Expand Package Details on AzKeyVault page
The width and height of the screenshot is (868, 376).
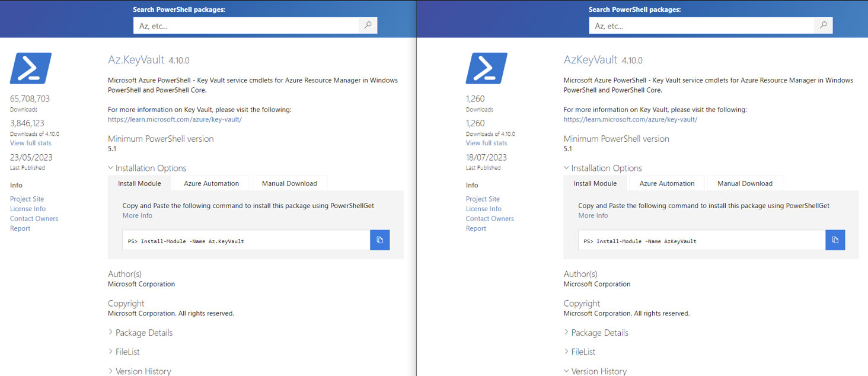tap(596, 333)
